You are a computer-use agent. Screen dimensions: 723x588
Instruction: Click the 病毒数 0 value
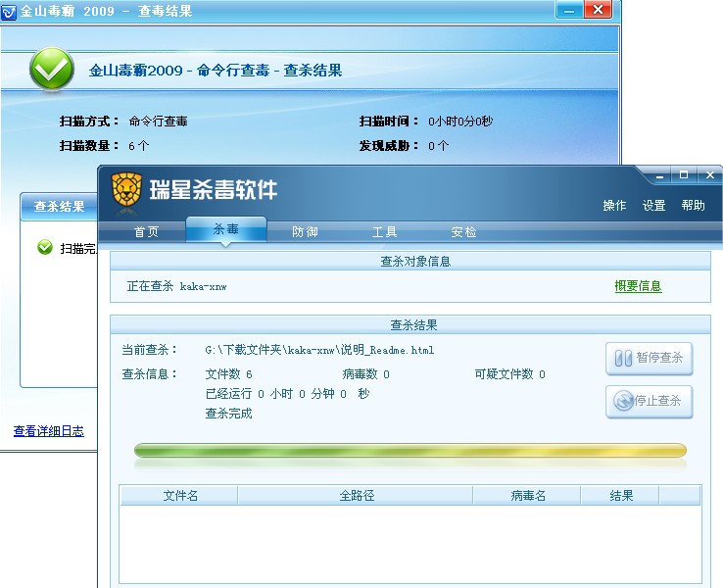(x=366, y=374)
